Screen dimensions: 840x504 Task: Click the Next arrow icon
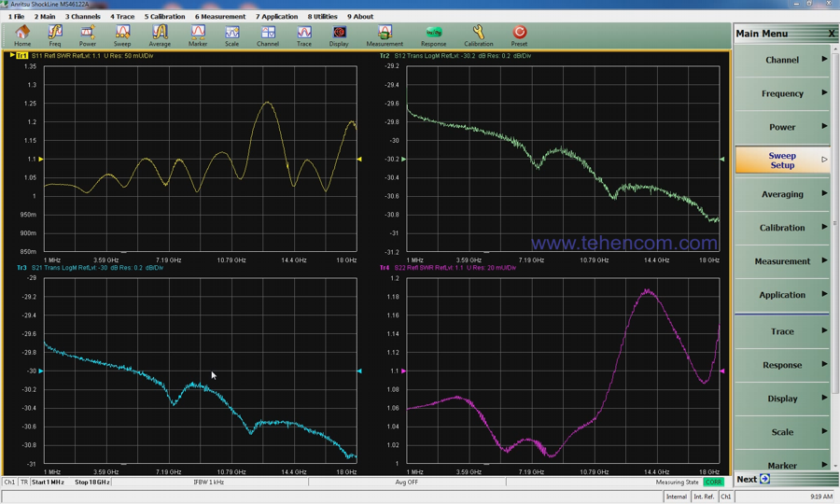pyautogui.click(x=764, y=479)
